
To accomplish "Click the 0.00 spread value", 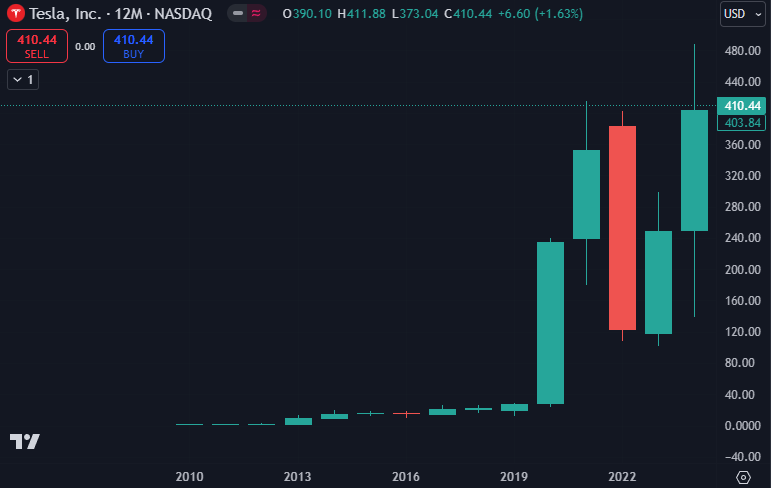I will click(85, 47).
